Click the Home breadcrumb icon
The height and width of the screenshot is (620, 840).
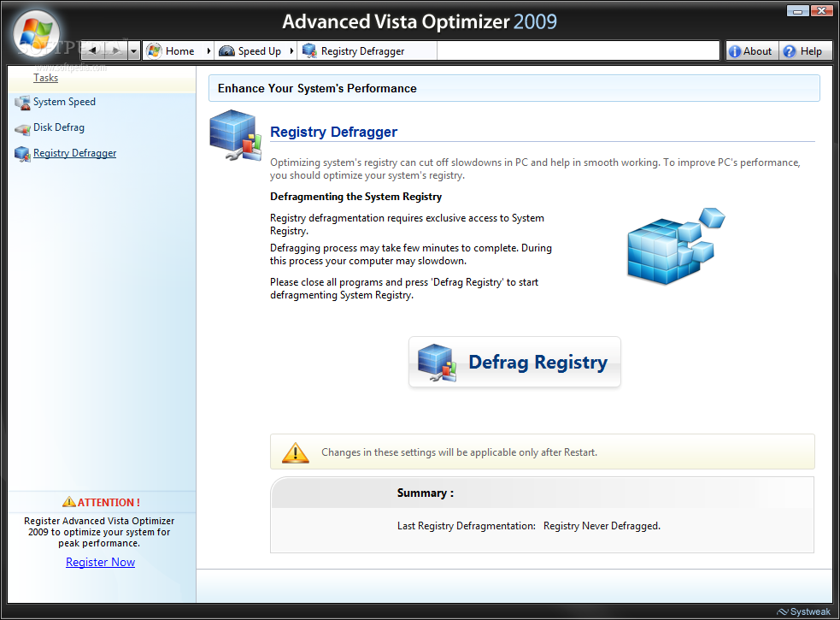pos(155,51)
